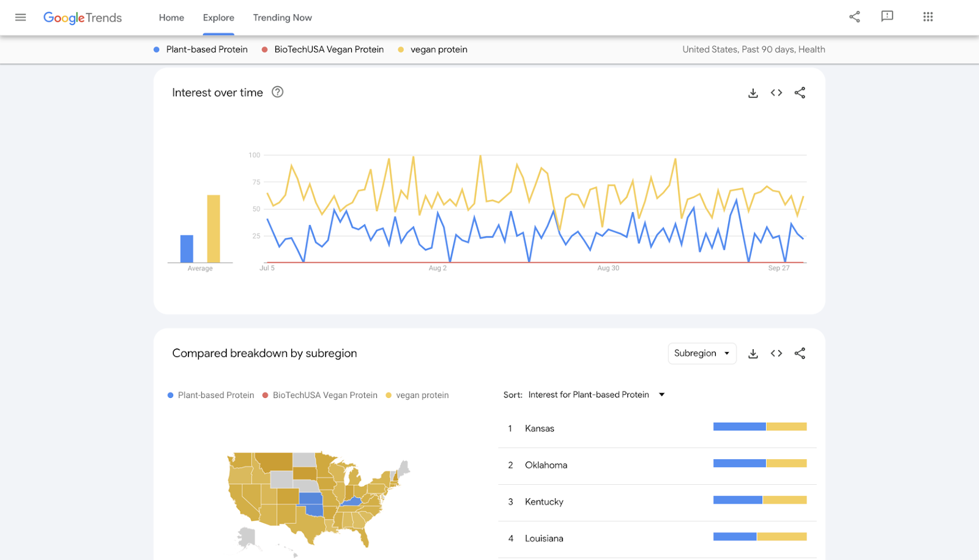
Task: Open the Google apps grid
Action: pyautogui.click(x=928, y=17)
